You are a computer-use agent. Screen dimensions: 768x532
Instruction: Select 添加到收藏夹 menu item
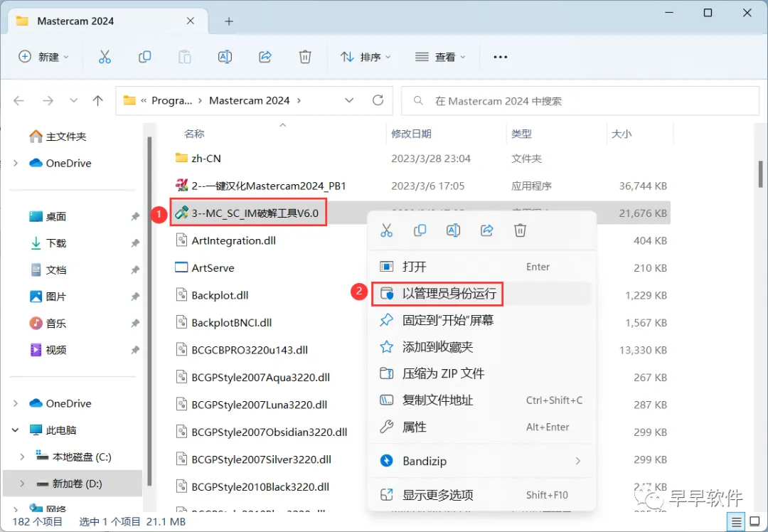(481, 347)
